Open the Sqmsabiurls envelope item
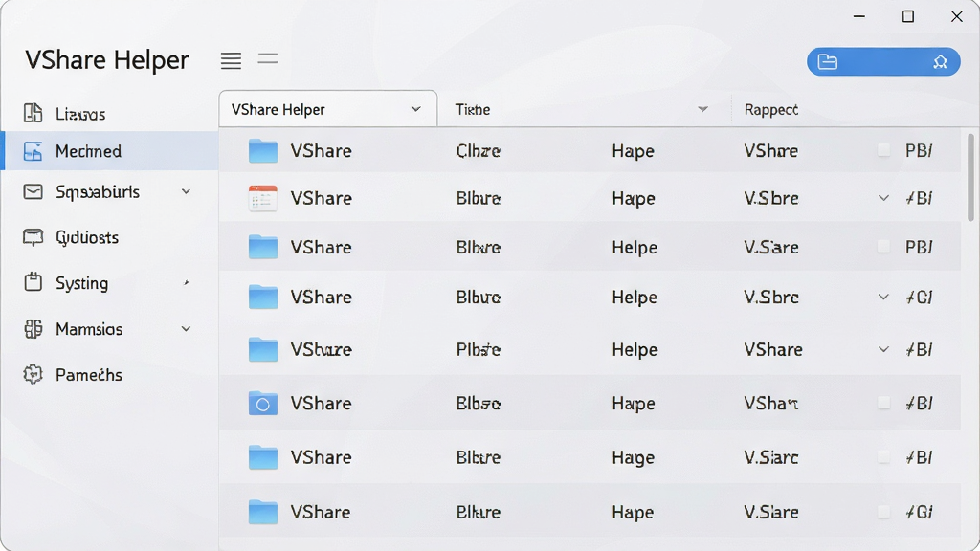This screenshot has width=980, height=551. pyautogui.click(x=109, y=191)
